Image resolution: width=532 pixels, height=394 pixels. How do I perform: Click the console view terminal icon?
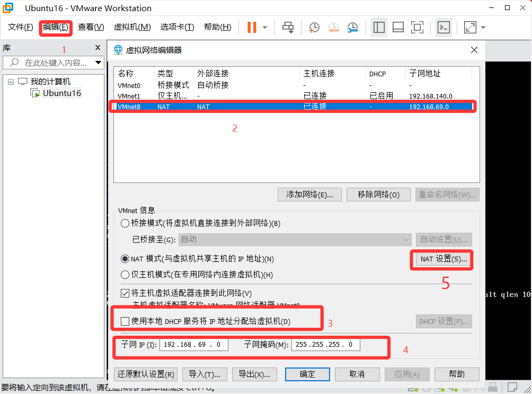444,28
